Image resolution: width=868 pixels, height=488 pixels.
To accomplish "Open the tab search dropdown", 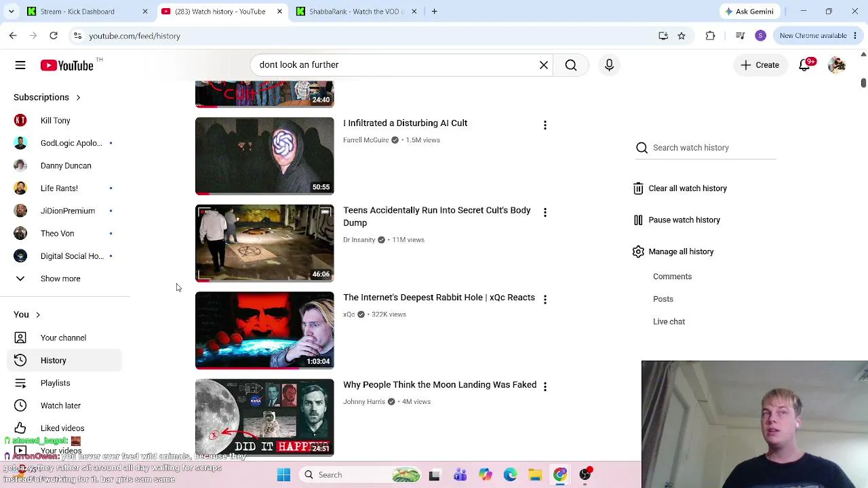I will coord(11,12).
